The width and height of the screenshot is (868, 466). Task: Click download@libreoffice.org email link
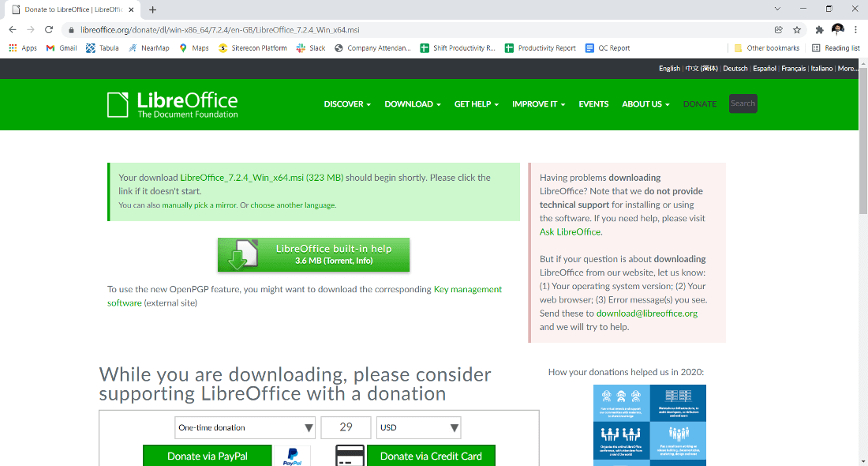point(646,314)
